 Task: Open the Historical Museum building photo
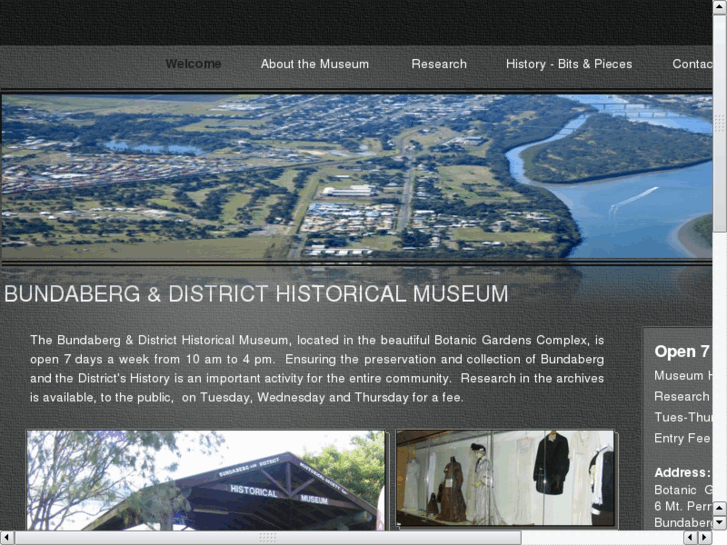(205, 481)
